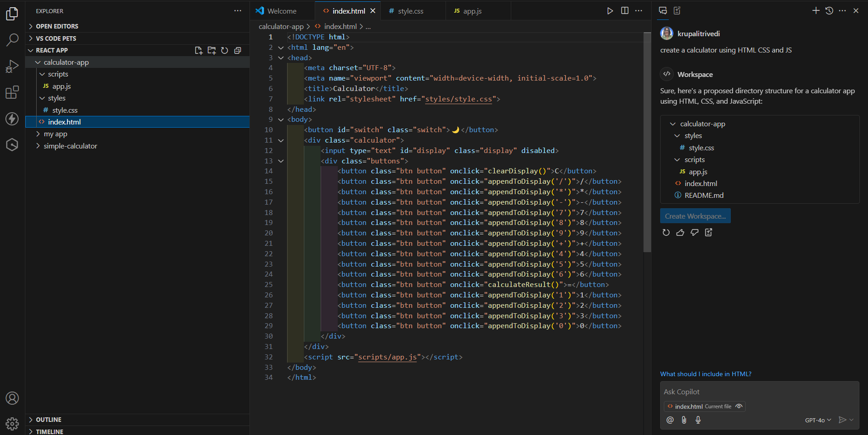Image resolution: width=868 pixels, height=435 pixels.
Task: Open the hexagon extension view in activity bar
Action: [x=12, y=145]
